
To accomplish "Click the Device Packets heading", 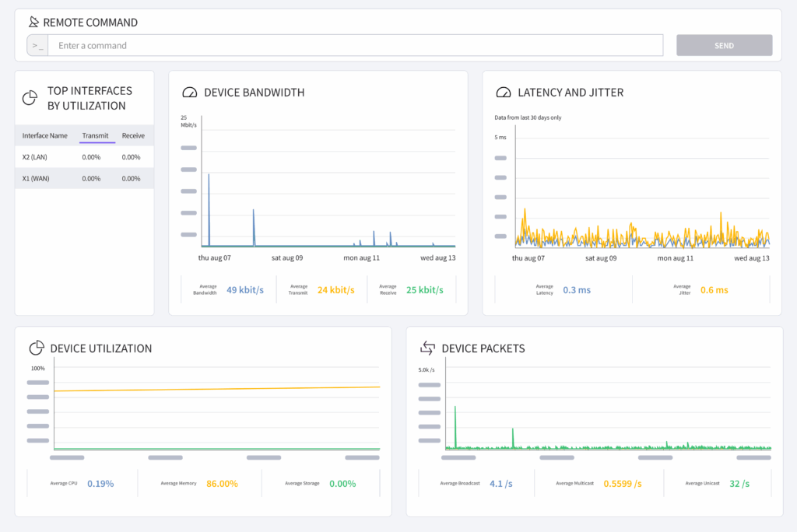I will [x=483, y=348].
